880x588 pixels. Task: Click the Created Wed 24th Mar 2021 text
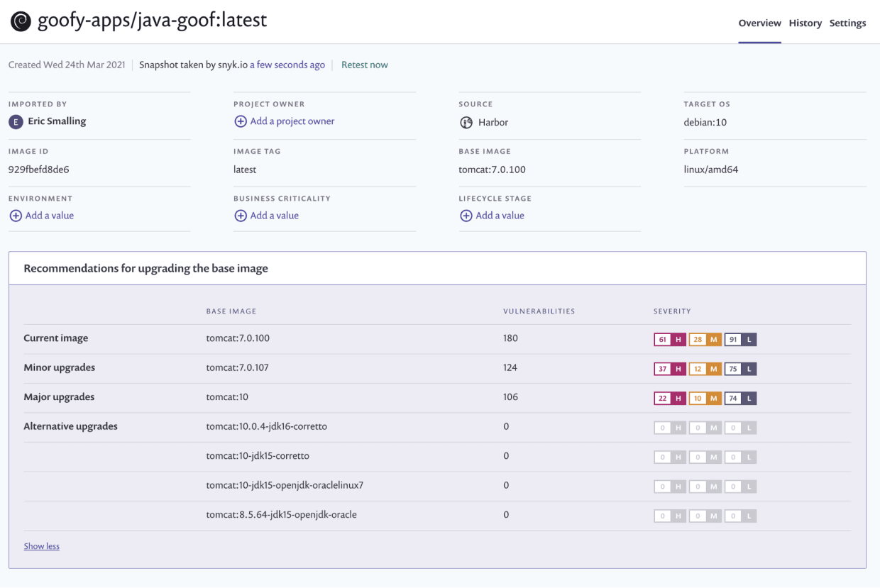pyautogui.click(x=67, y=65)
